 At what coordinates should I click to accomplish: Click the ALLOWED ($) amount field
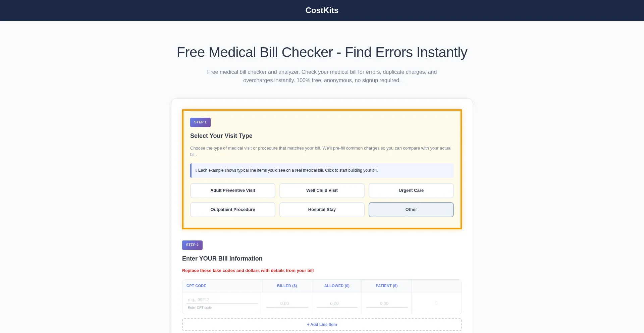[x=337, y=303]
